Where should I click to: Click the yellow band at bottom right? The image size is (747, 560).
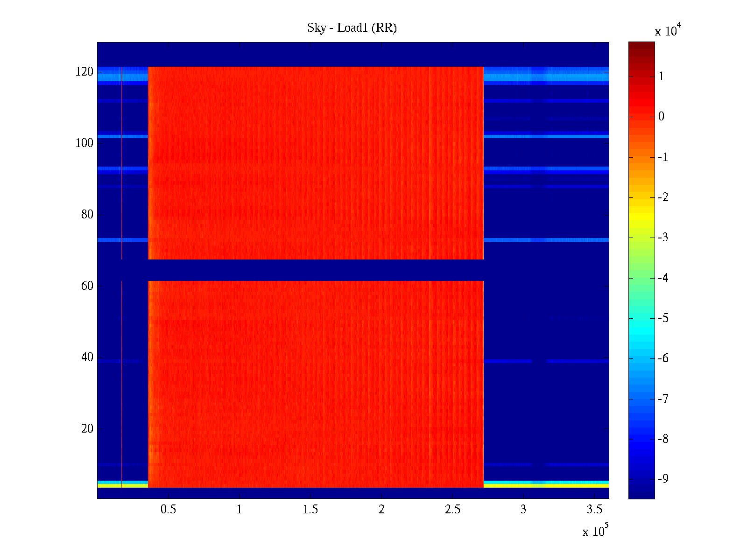(546, 486)
